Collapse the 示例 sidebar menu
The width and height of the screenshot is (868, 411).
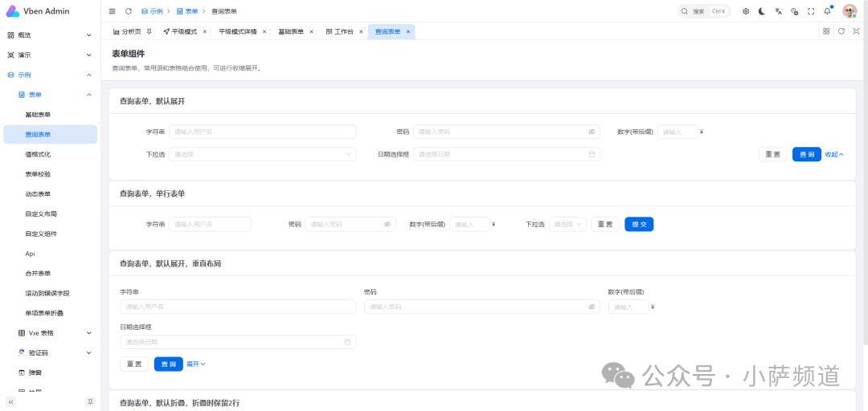tap(50, 75)
